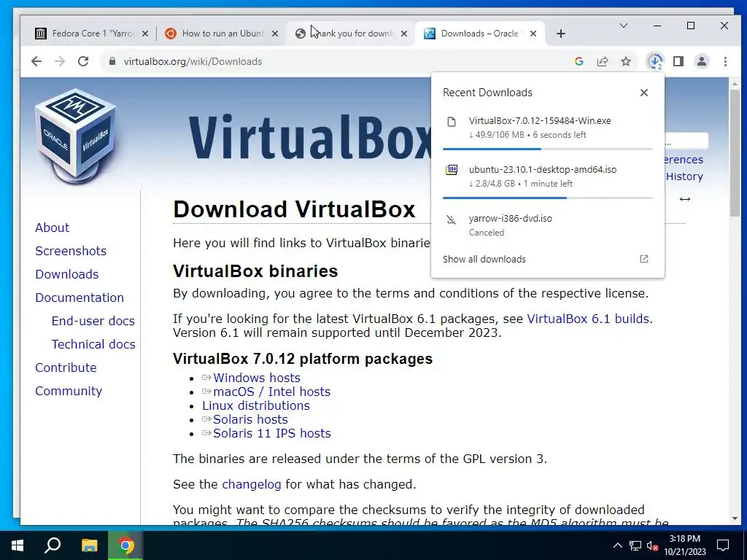Screen dimensions: 747x560
Task: Click the yarrow-i386-dvd.iso download entry
Action: (547, 225)
